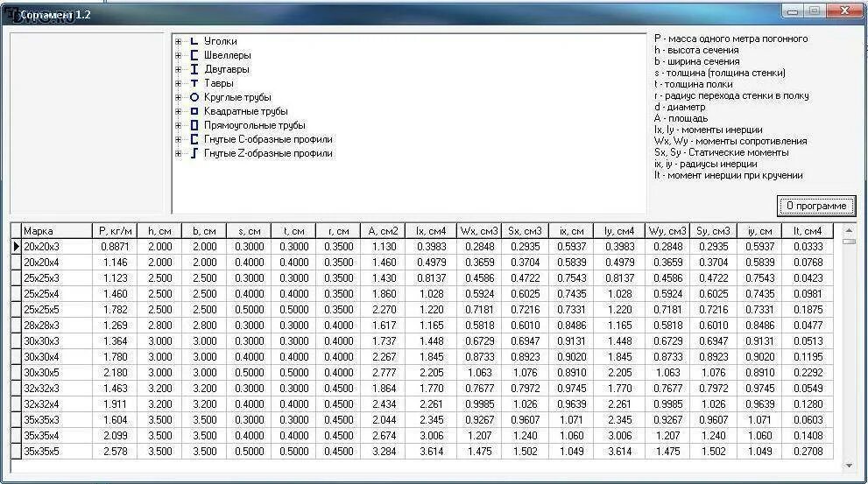Select the Уголки tree label
The width and height of the screenshot is (868, 484).
(221, 41)
